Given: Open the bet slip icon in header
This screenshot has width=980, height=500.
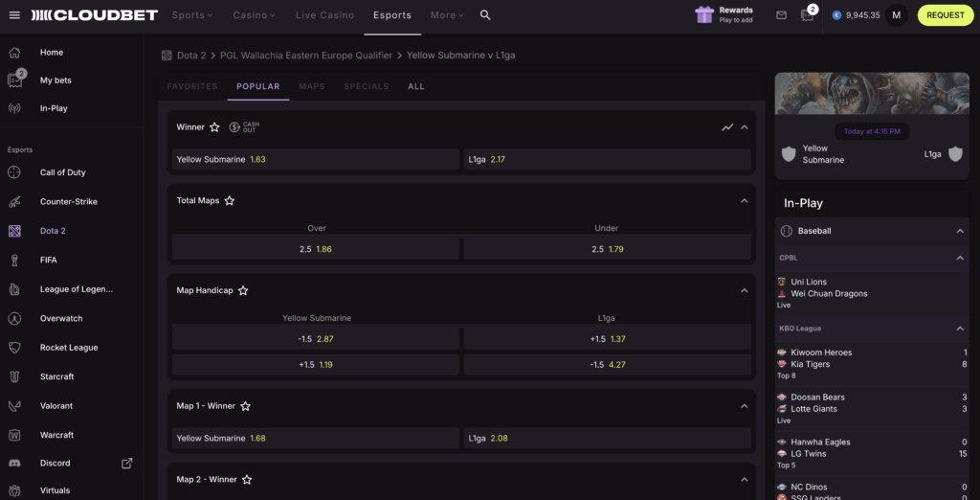Looking at the screenshot, I should [x=808, y=15].
